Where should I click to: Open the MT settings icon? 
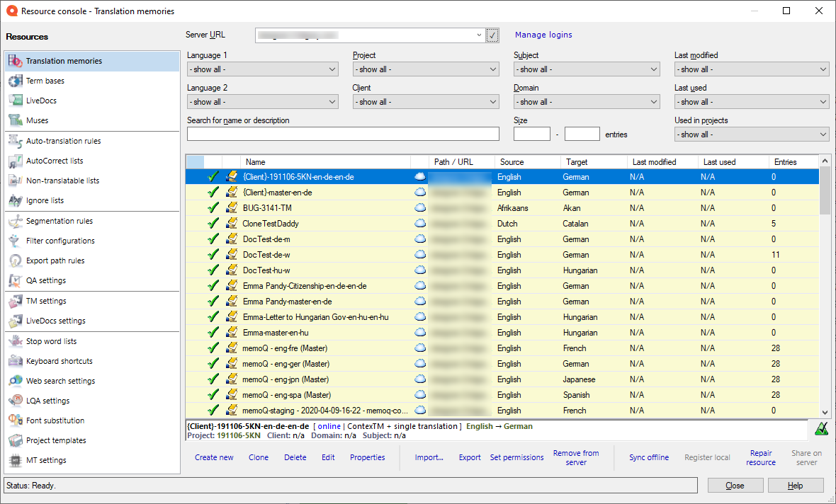[16, 460]
